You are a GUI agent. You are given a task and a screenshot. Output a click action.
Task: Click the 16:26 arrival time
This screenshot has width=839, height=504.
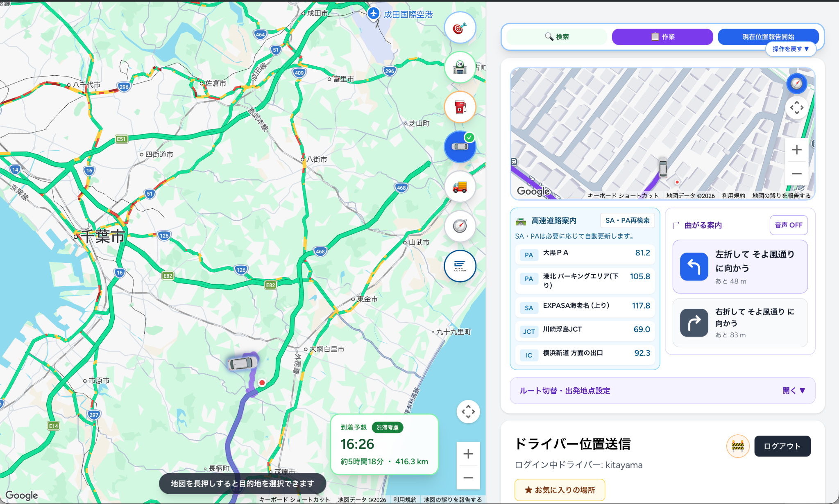click(357, 444)
